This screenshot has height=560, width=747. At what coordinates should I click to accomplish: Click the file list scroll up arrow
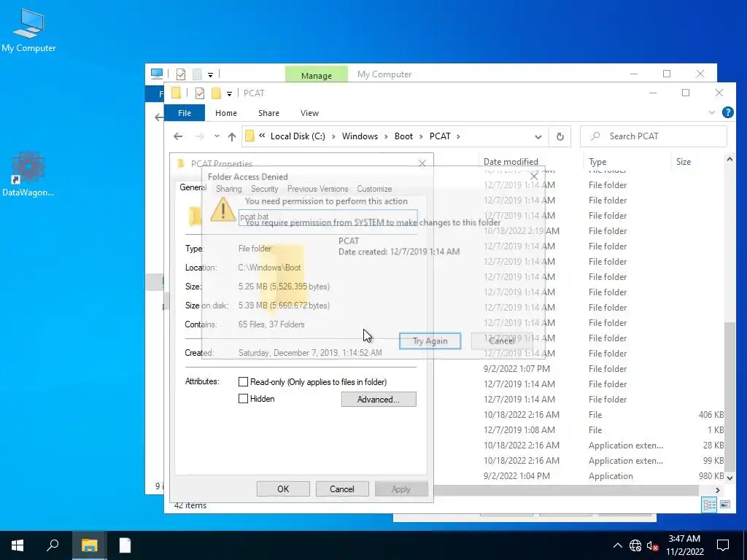coord(729,160)
